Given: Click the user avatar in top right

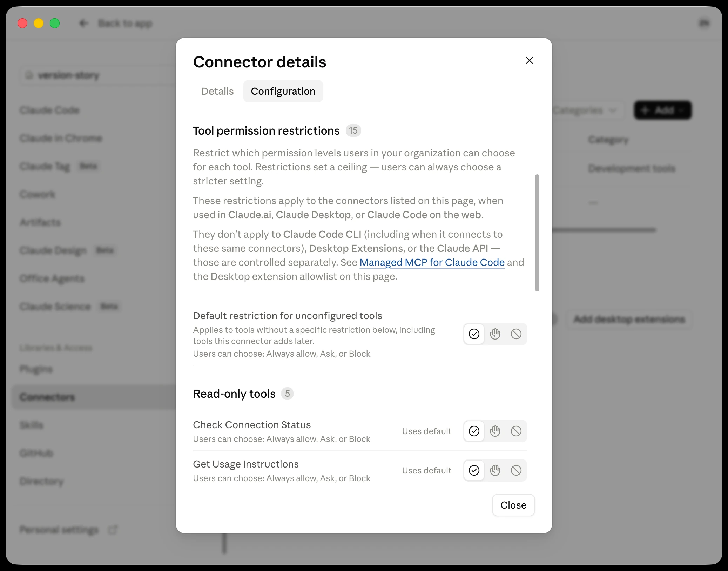Looking at the screenshot, I should 704,23.
